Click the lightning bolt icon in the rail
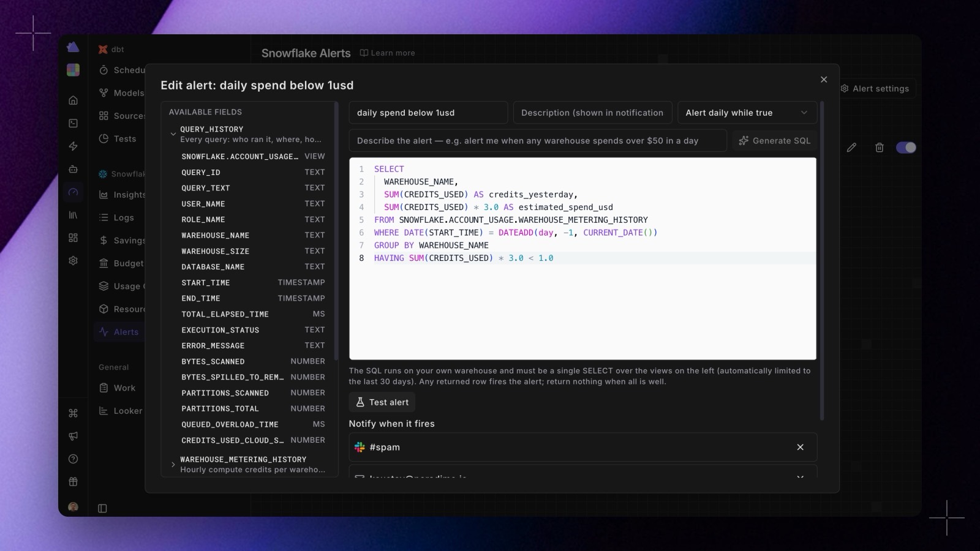 pos(73,146)
